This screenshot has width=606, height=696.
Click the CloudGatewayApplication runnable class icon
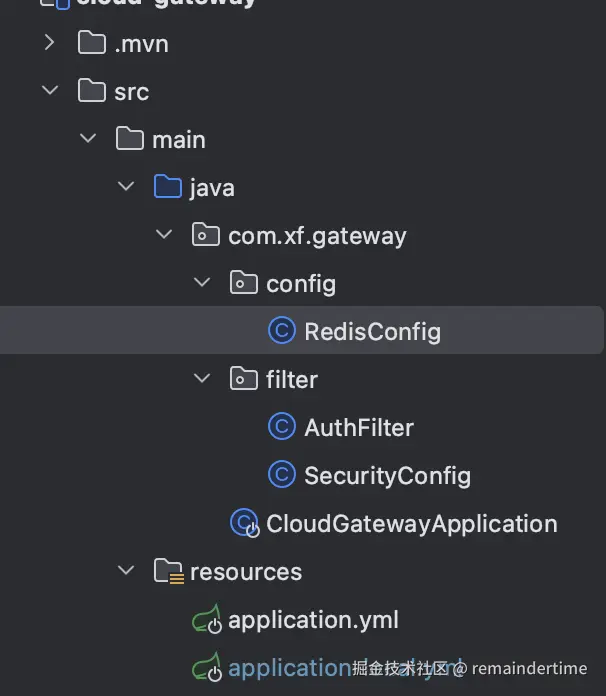(x=244, y=523)
